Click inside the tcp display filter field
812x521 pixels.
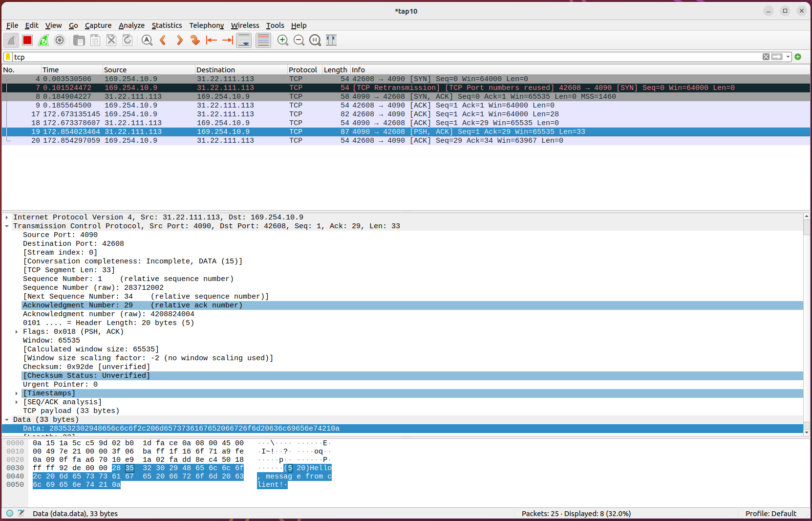[386, 57]
